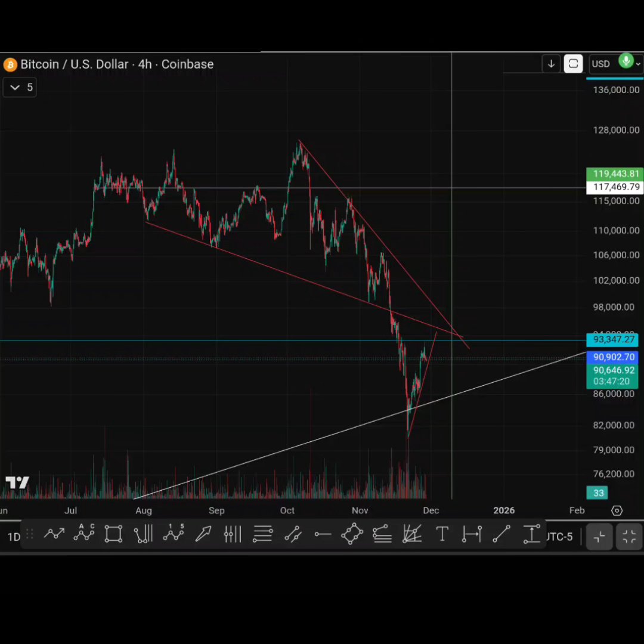Screen dimensions: 644x644
Task: Click the Jul label on time axis
Action: coord(70,510)
